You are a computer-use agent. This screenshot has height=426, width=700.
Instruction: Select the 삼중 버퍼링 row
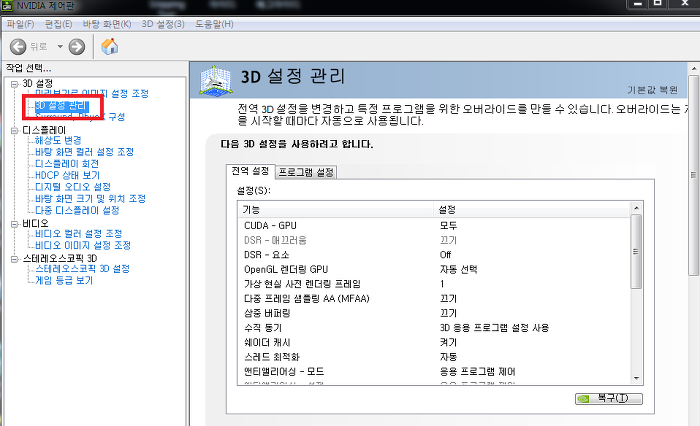434,313
